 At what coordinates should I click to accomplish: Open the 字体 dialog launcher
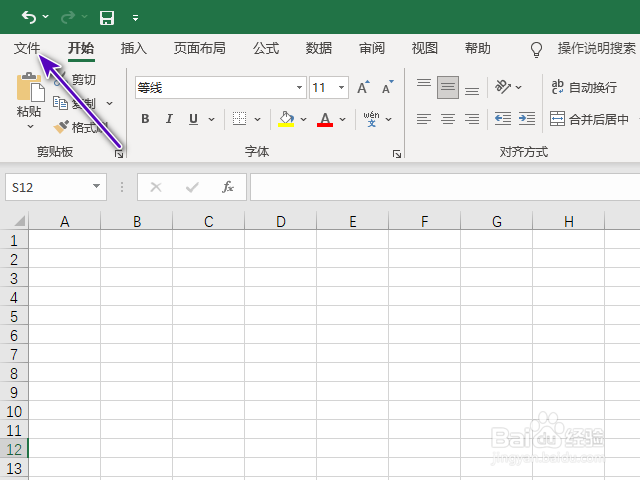397,154
